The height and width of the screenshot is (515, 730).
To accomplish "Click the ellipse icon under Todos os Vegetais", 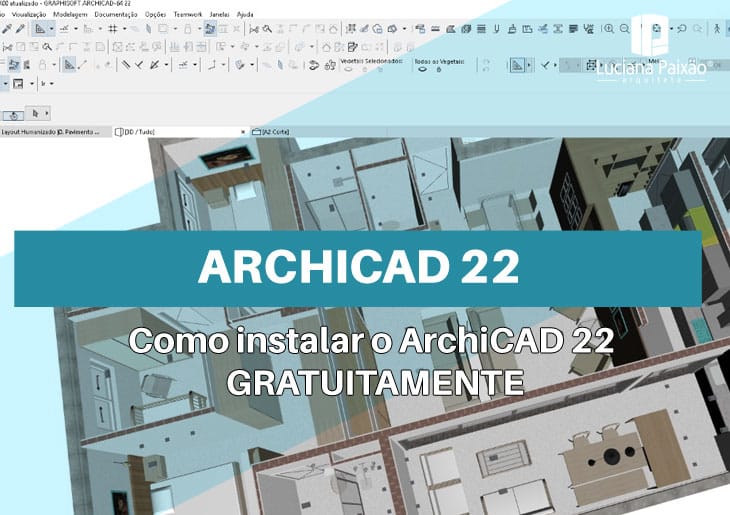I will coord(422,69).
